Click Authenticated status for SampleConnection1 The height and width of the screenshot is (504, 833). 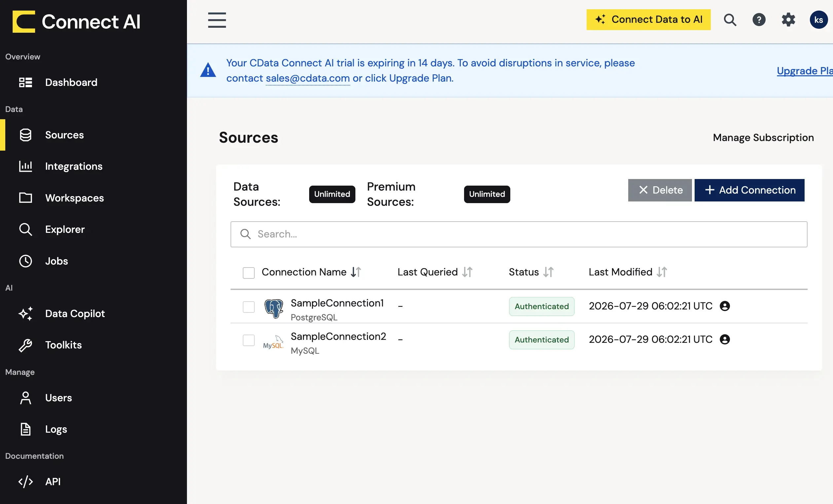pos(542,306)
